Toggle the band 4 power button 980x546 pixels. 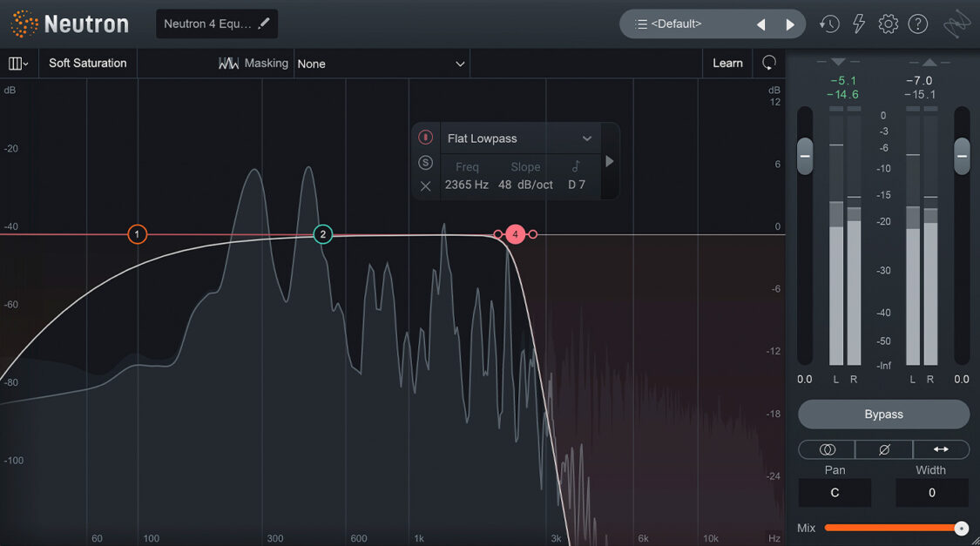coord(426,137)
